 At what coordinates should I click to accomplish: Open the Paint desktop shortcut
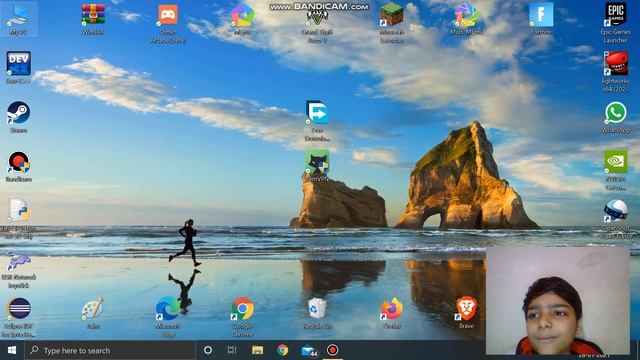click(x=93, y=313)
